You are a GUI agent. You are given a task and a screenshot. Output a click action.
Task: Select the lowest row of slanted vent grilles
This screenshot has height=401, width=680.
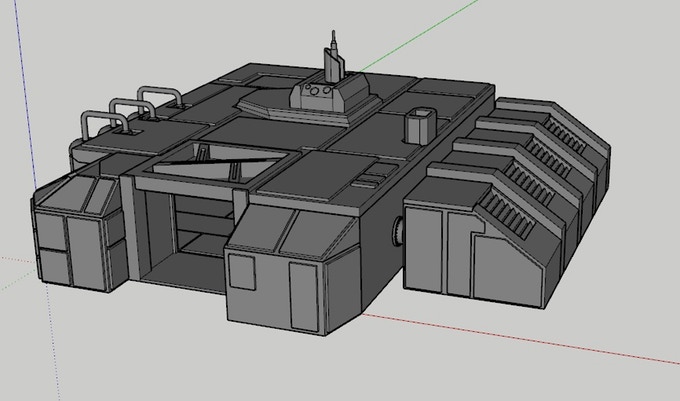[507, 214]
